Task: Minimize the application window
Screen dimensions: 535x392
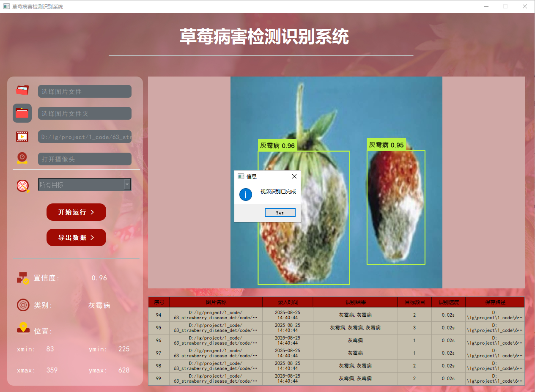Action: 486,6
